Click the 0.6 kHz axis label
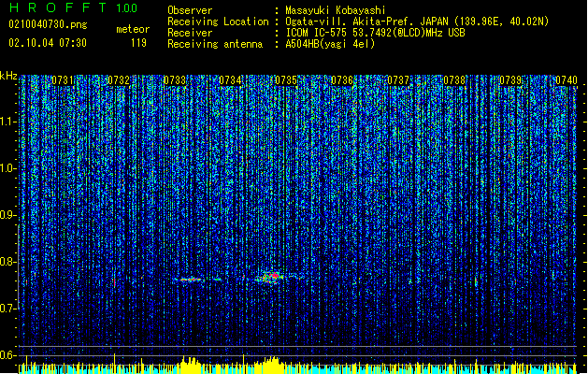Viewport: 588px width, 374px height. coord(7,355)
